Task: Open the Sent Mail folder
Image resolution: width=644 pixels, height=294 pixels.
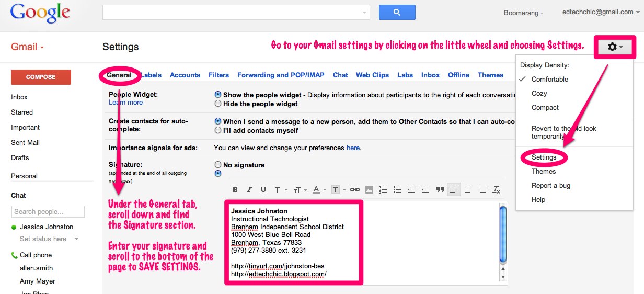Action: (x=25, y=143)
